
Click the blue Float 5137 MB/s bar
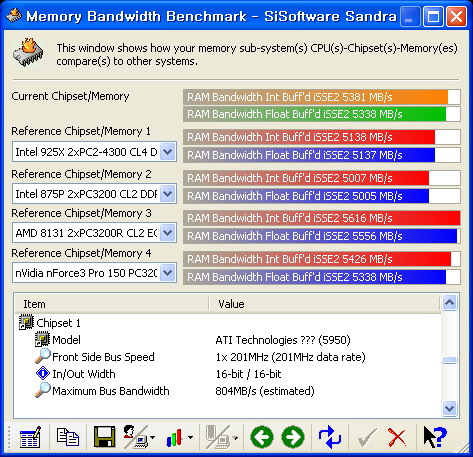tap(322, 155)
